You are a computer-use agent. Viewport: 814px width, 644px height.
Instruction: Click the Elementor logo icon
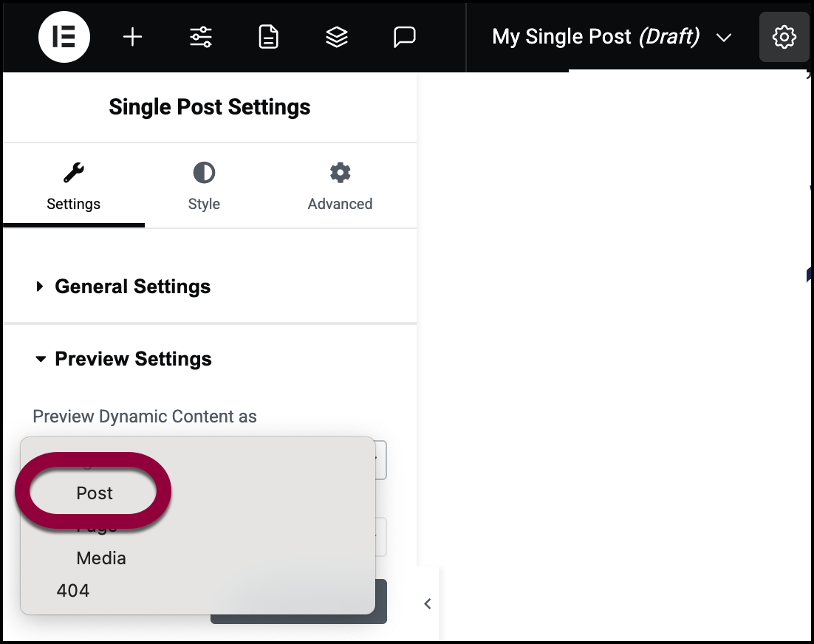64,37
